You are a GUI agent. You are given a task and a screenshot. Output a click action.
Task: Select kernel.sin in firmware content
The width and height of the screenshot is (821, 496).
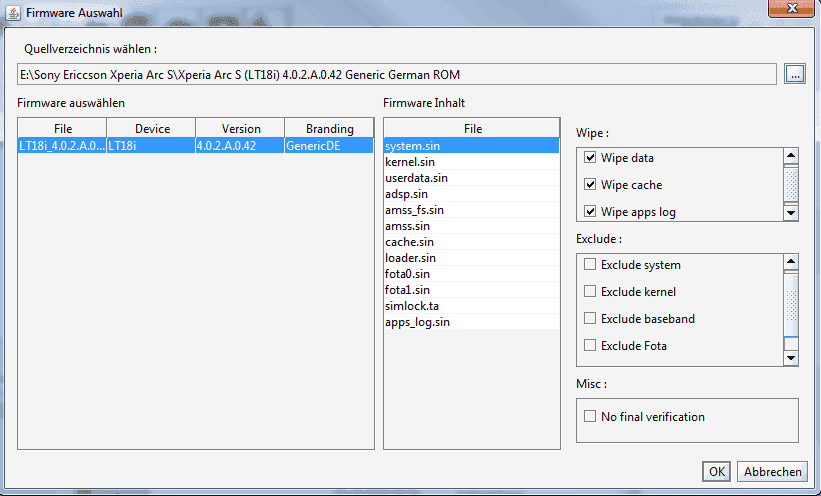tap(472, 162)
